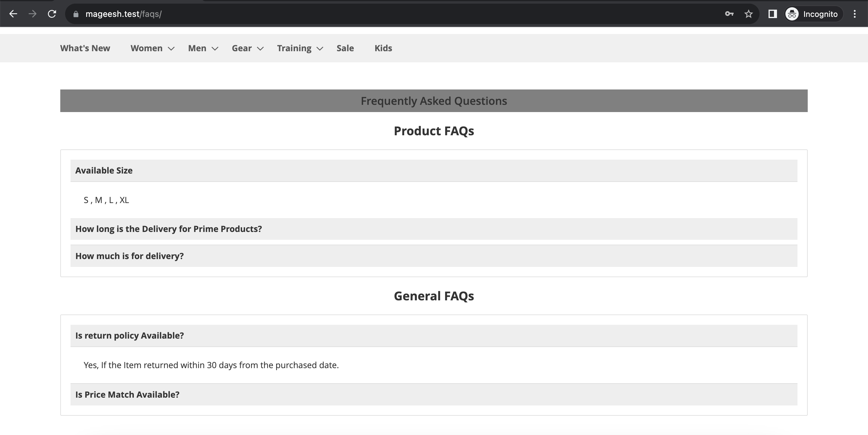Go to What's New menu item
This screenshot has height=435, width=868.
coord(85,48)
